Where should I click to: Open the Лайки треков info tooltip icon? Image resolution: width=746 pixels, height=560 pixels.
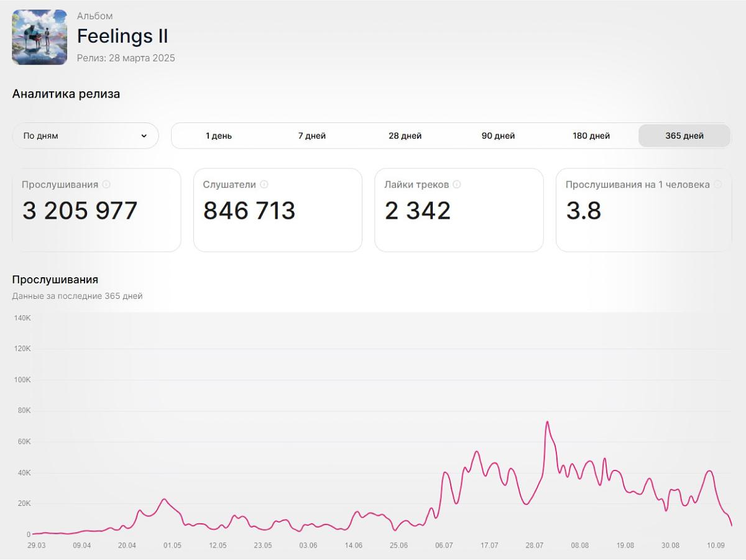tap(457, 185)
